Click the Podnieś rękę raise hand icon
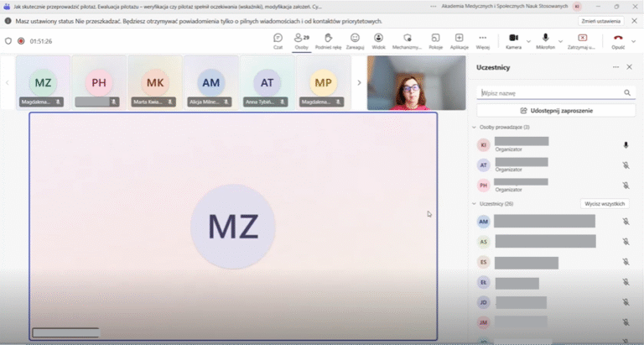 pyautogui.click(x=329, y=39)
